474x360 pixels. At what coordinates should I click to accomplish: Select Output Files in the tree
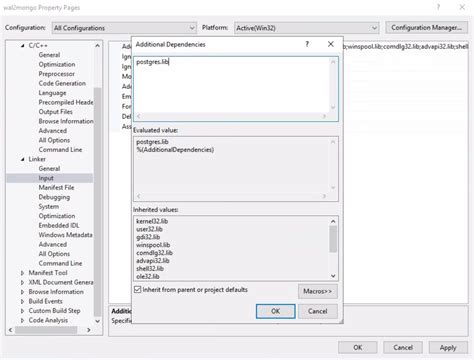click(55, 111)
